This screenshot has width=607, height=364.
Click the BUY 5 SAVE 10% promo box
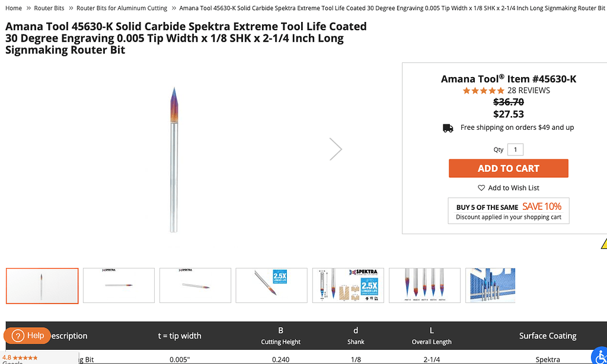(508, 210)
